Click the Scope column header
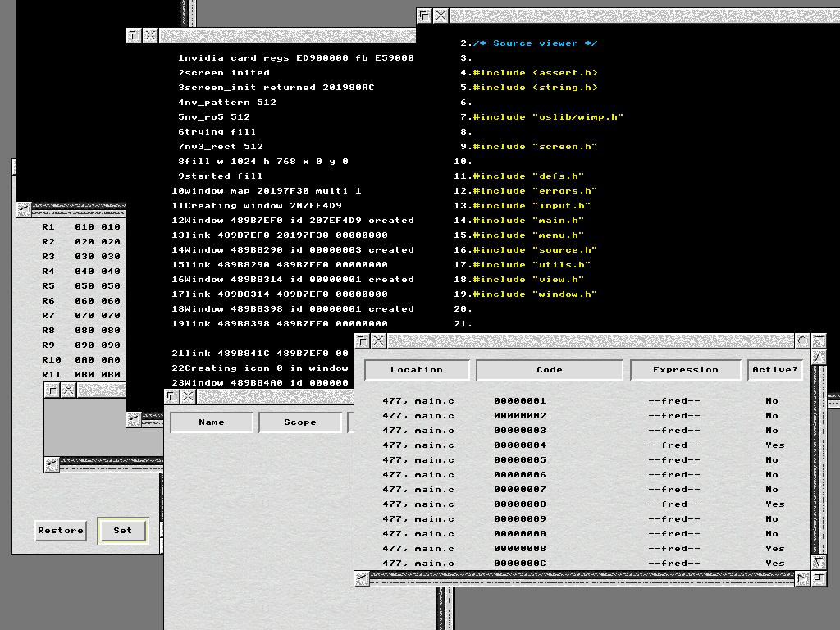Image resolution: width=840 pixels, height=630 pixels. 299,422
